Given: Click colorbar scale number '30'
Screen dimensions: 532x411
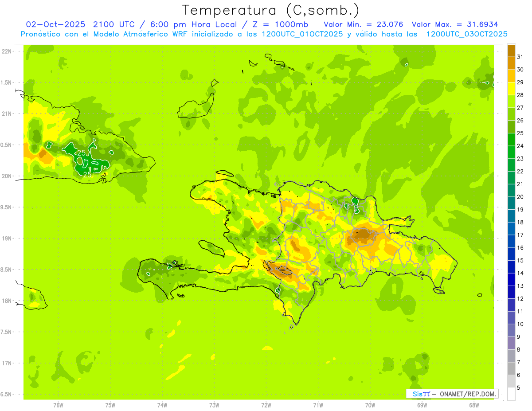Looking at the screenshot, I should coord(520,70).
